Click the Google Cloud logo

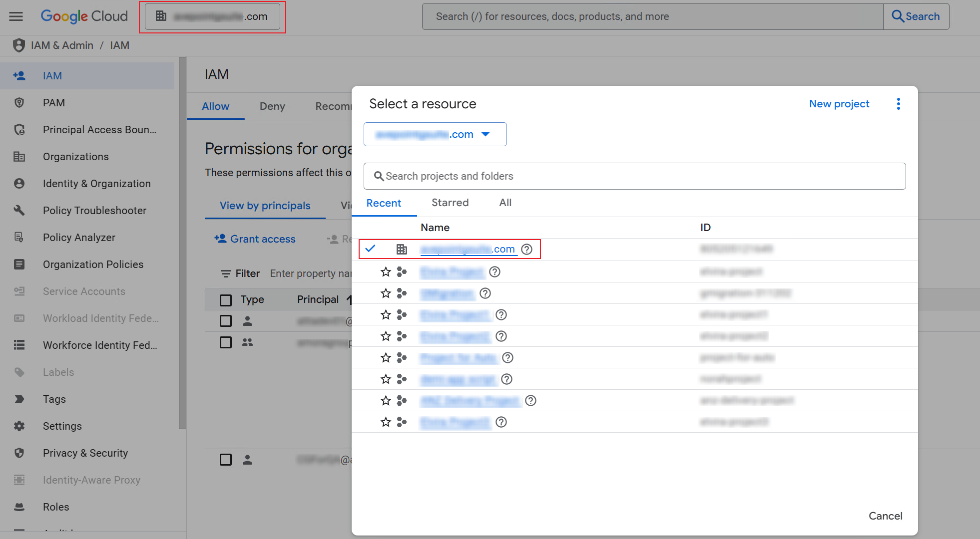84,16
